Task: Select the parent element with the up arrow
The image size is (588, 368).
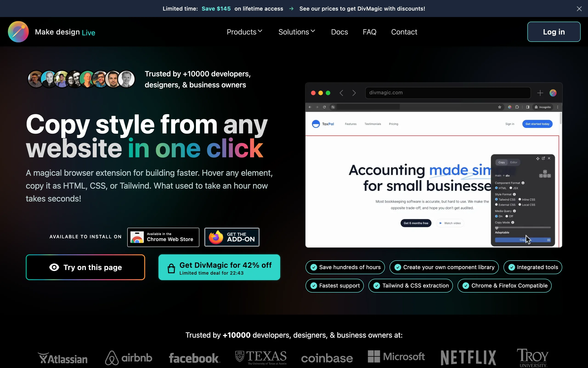Action: 545,172
